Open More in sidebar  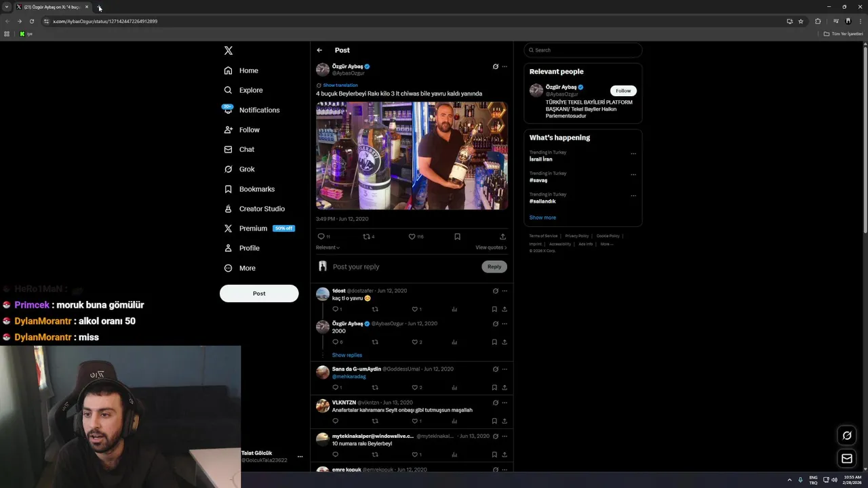239,268
